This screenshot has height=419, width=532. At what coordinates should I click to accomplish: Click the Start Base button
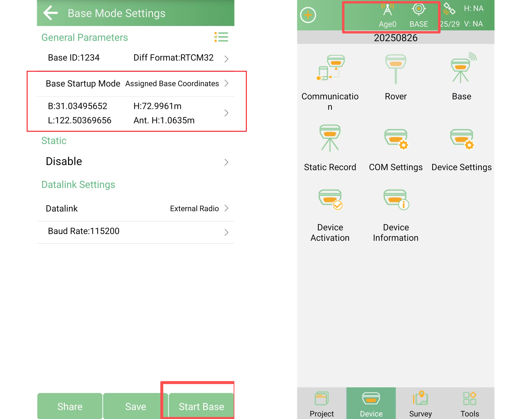click(201, 406)
